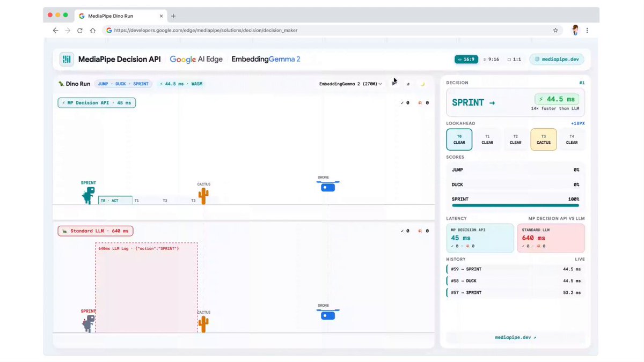Bookmark this page with the star icon
644x362 pixels.
(555, 31)
